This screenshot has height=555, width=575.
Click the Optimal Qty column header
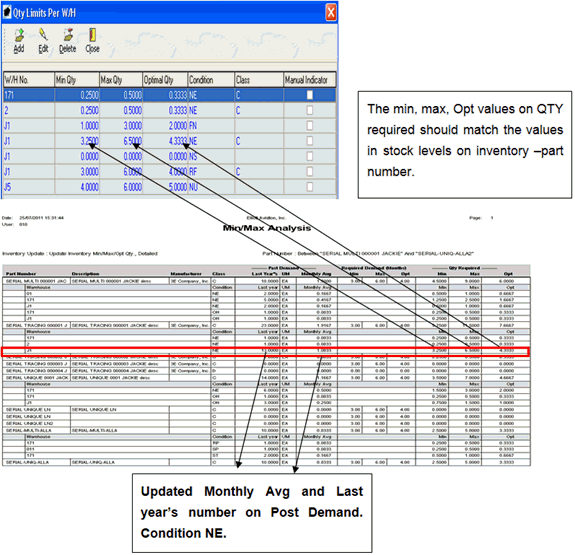pos(165,80)
